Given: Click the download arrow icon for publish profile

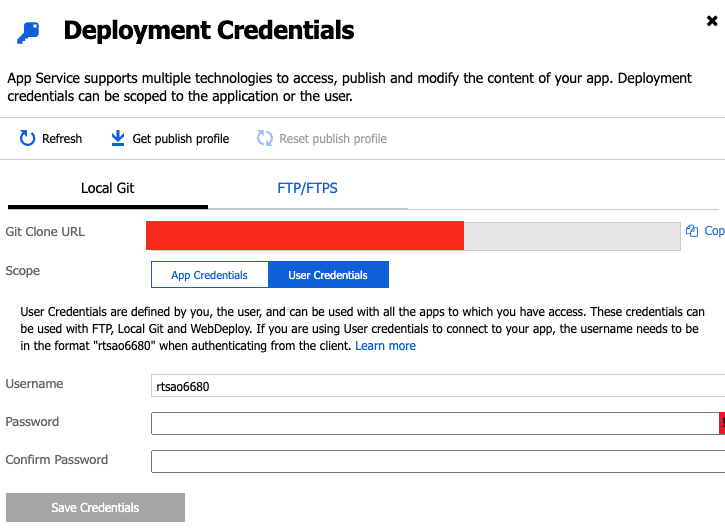Looking at the screenshot, I should (118, 138).
